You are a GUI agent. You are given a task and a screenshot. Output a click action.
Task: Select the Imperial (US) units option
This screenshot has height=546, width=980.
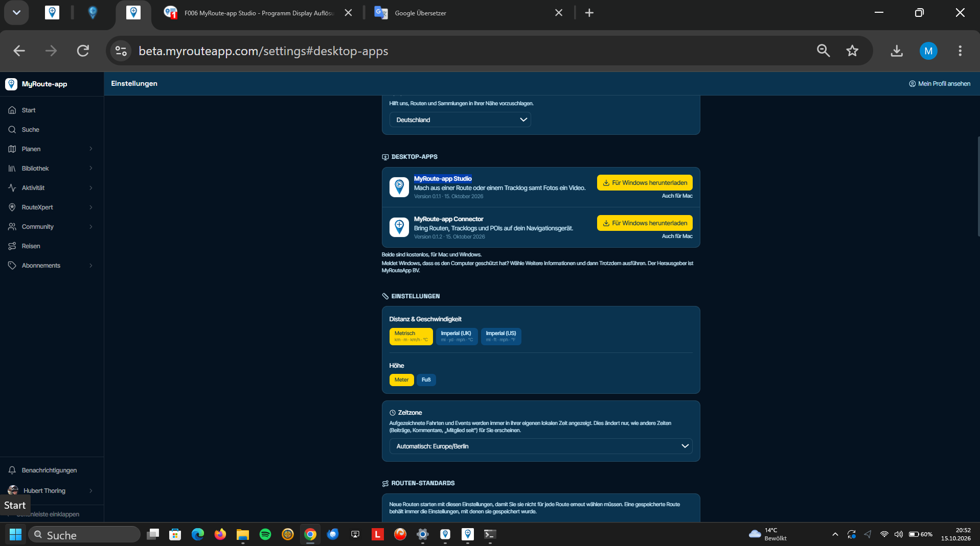click(x=501, y=336)
